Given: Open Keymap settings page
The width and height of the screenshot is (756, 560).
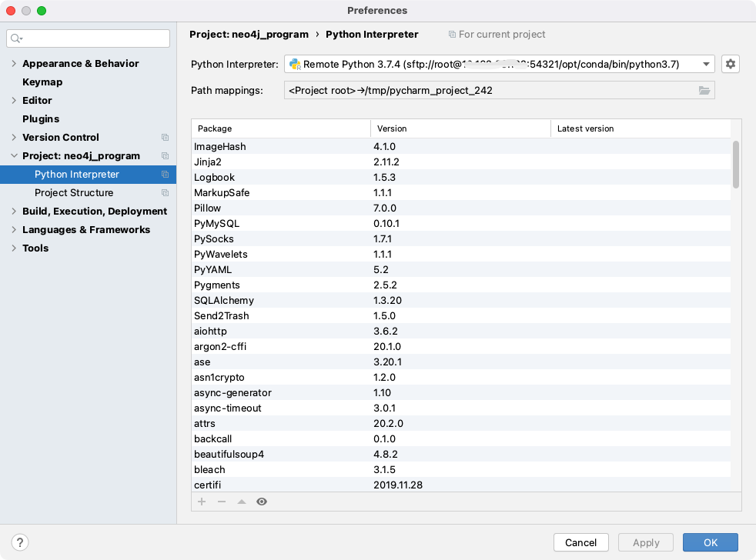Looking at the screenshot, I should tap(42, 82).
